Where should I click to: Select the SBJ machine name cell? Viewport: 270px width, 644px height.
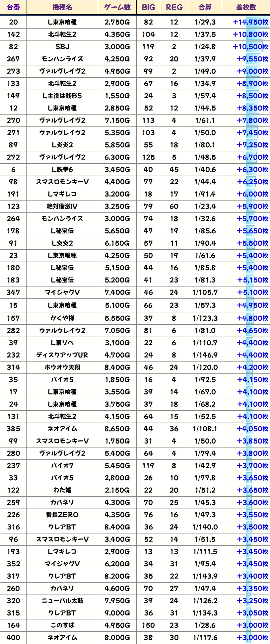pos(62,47)
